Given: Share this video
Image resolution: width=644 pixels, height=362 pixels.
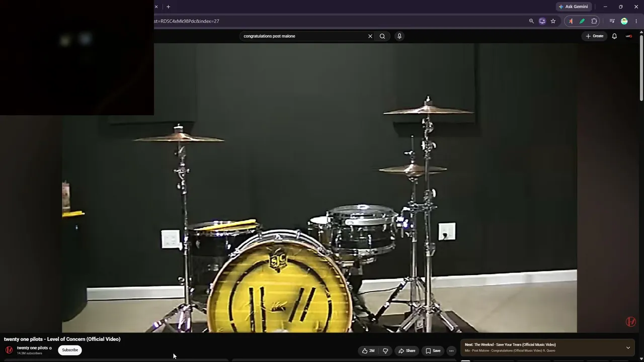Looking at the screenshot, I should [407, 351].
